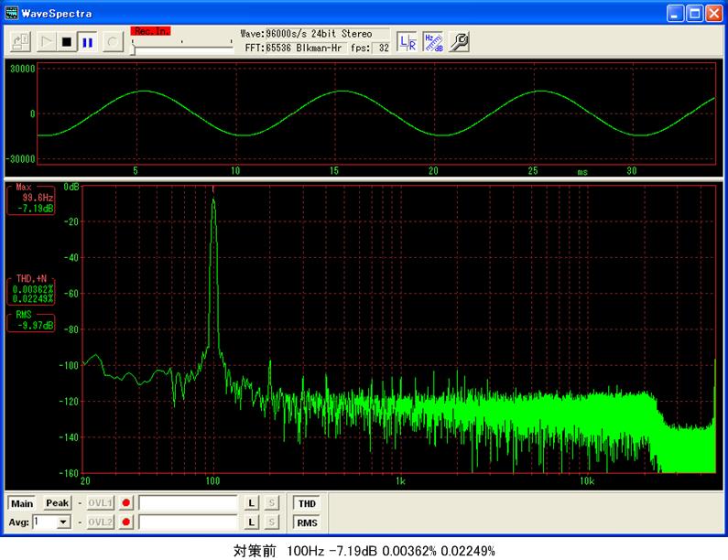Image resolution: width=728 pixels, height=560 pixels.
Task: Open the Avg count dropdown
Action: click(x=63, y=522)
